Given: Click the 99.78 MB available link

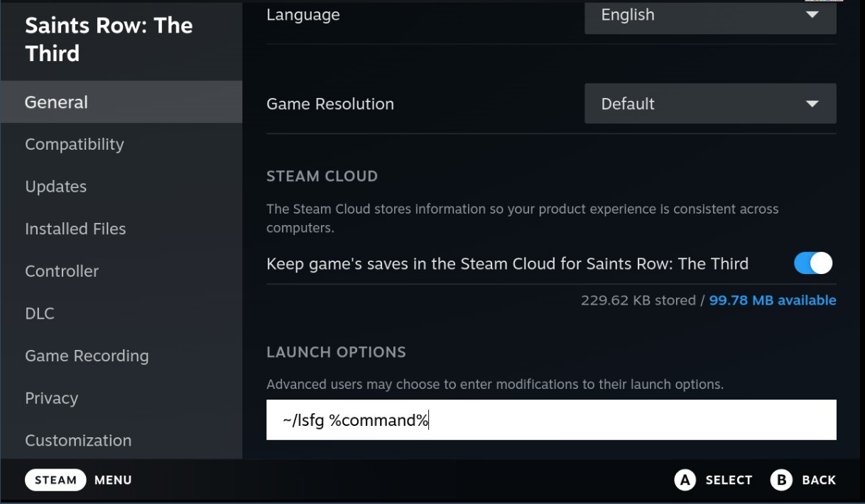Looking at the screenshot, I should (772, 300).
